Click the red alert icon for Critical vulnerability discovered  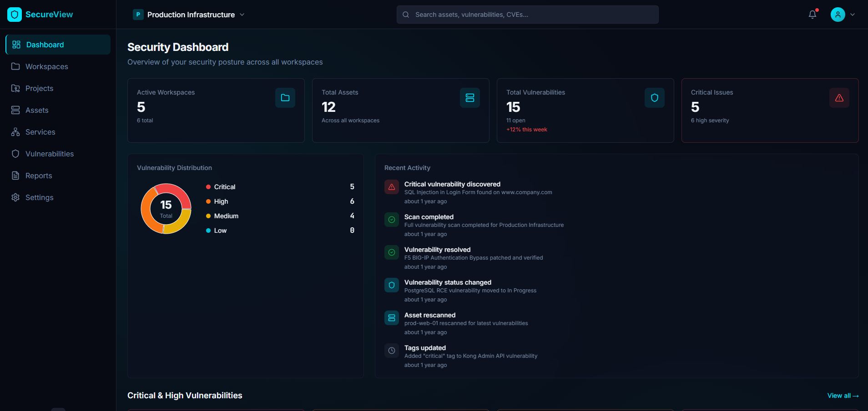[392, 187]
